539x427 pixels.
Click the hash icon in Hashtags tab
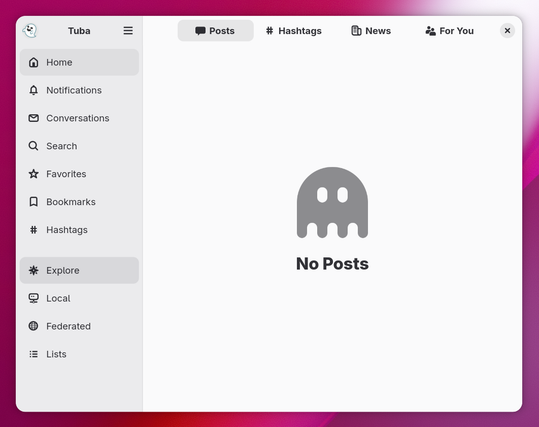click(270, 31)
